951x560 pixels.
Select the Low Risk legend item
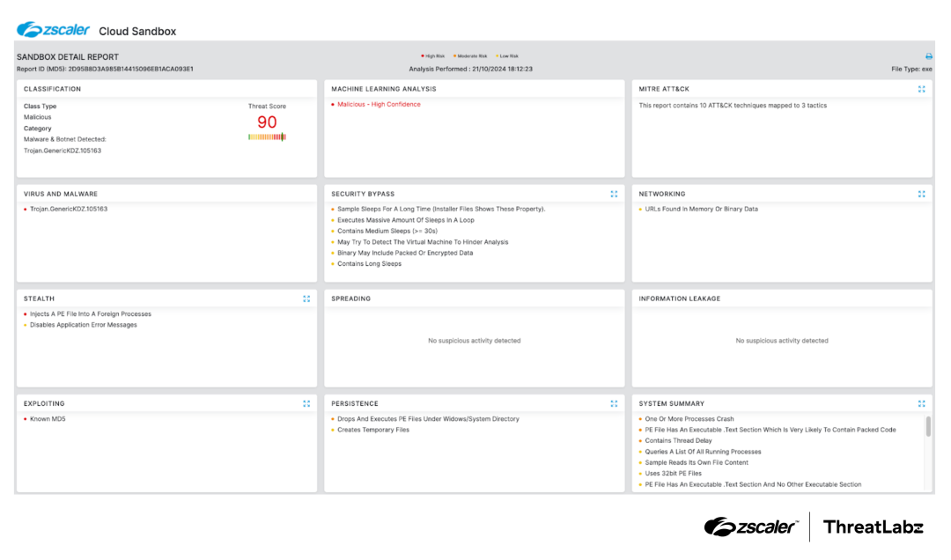(x=507, y=55)
